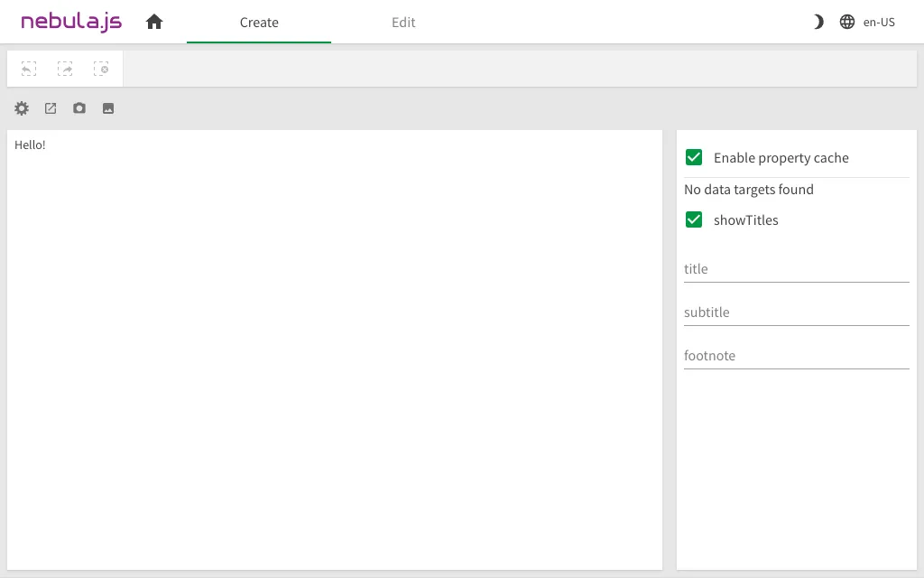Click the clear selections icon
This screenshot has width=924, height=578.
tap(101, 69)
